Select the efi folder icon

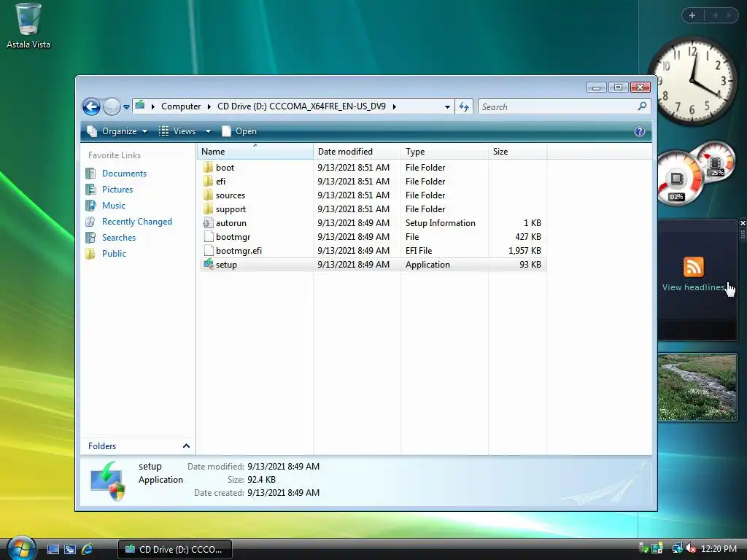[208, 181]
